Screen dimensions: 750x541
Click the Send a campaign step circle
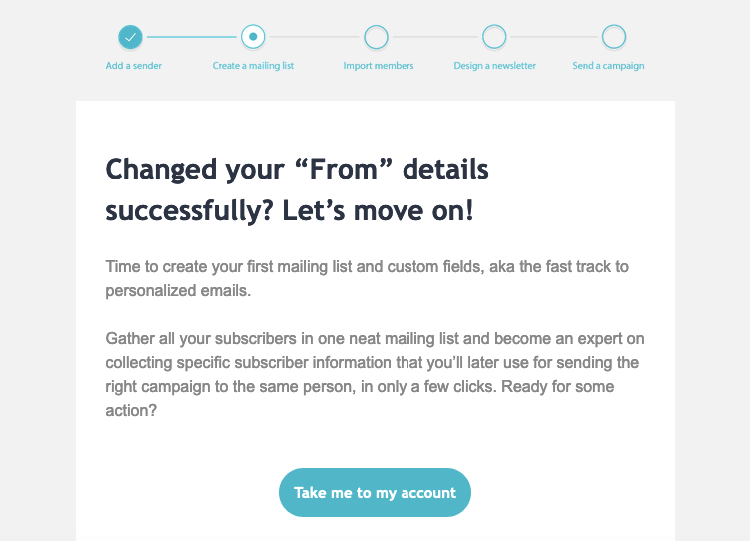coord(614,37)
